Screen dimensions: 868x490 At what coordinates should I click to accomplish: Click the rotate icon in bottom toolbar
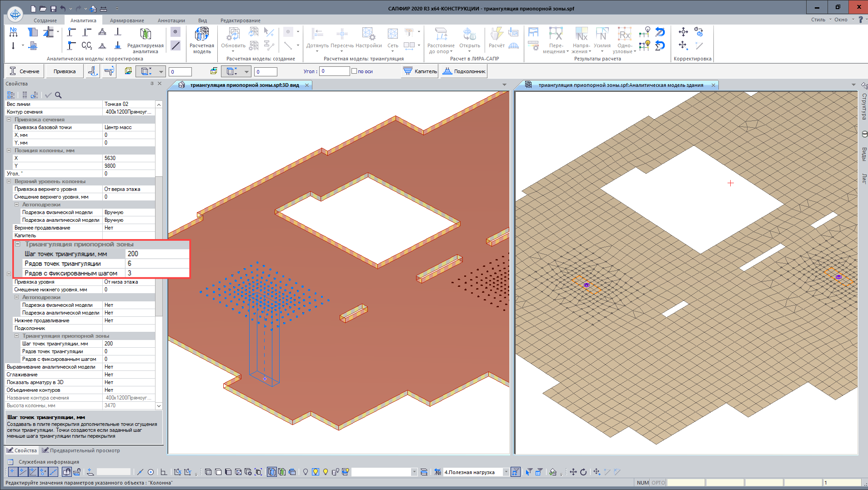pyautogui.click(x=583, y=472)
